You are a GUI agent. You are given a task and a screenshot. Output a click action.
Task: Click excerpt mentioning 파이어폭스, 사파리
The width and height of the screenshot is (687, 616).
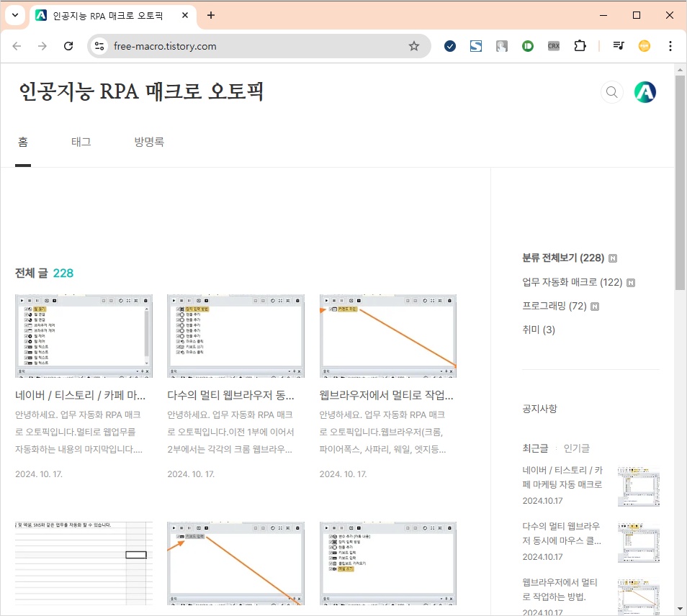pos(382,432)
